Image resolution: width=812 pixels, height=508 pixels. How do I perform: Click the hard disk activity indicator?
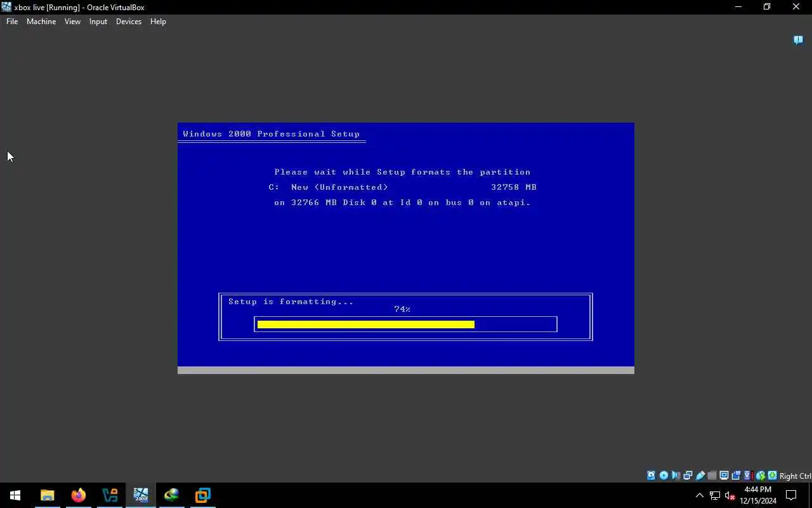click(x=651, y=476)
